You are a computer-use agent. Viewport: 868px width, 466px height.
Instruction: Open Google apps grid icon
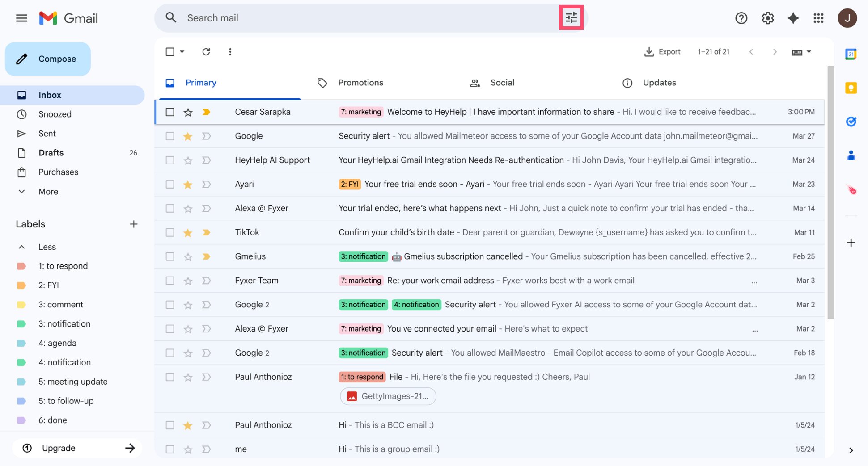(x=818, y=18)
